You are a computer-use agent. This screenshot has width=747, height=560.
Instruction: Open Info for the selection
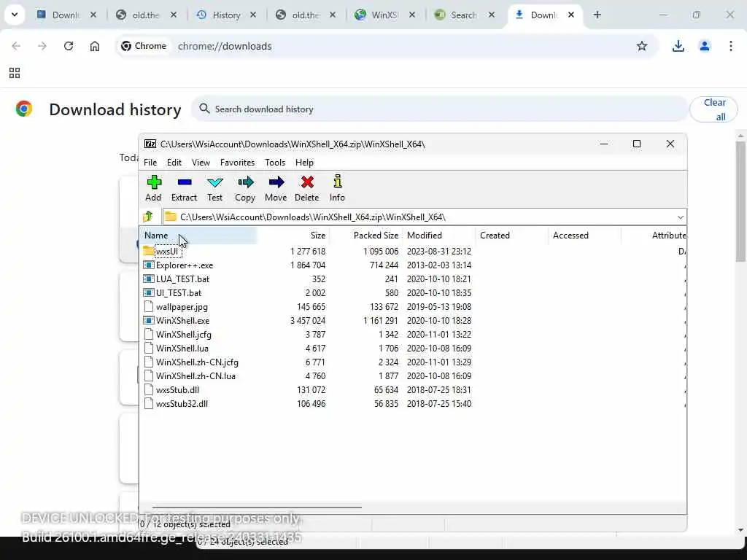click(337, 188)
